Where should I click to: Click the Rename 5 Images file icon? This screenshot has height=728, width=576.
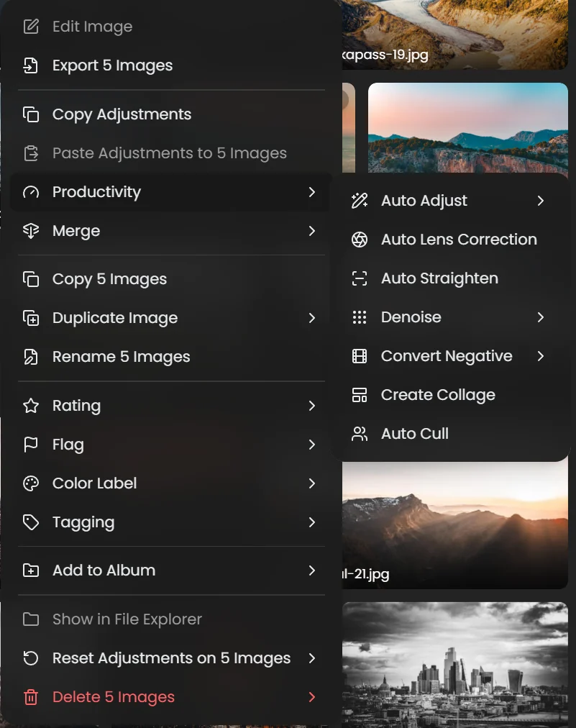(31, 357)
